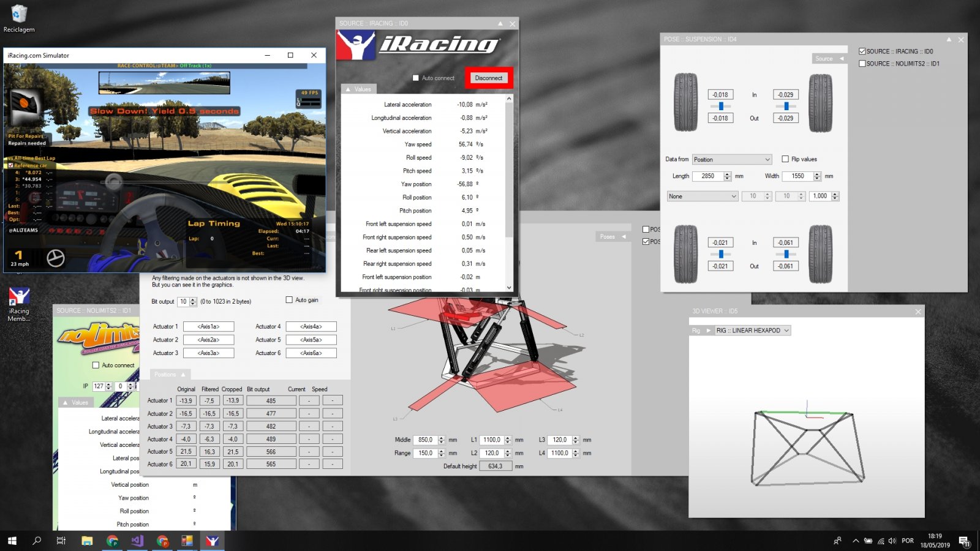Collapse the Source side panel in the suspension window

coord(829,59)
